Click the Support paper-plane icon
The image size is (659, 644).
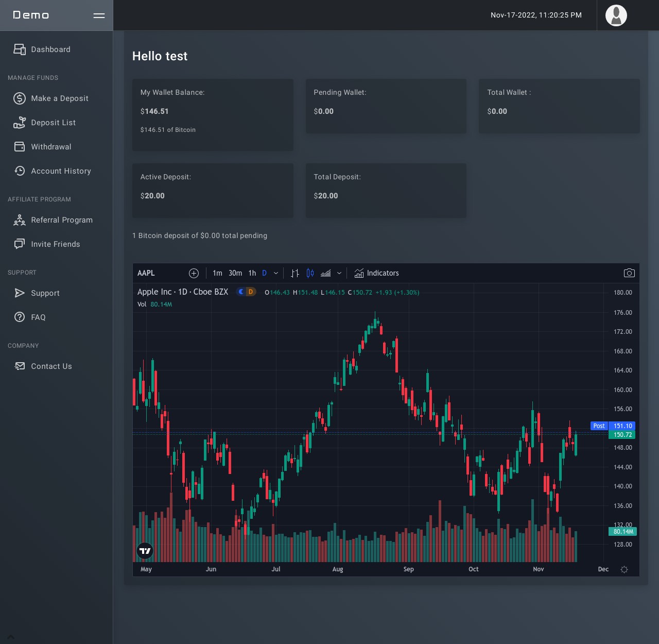(x=20, y=293)
